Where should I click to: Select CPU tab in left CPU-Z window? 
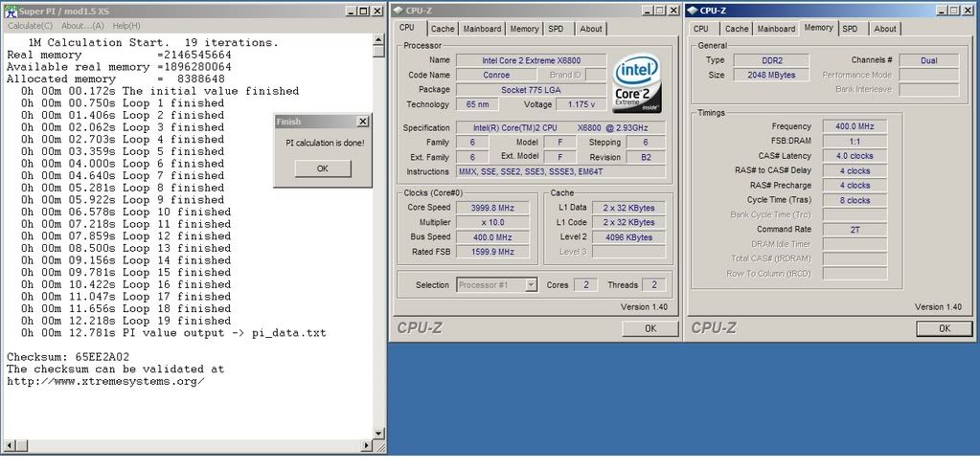[407, 28]
